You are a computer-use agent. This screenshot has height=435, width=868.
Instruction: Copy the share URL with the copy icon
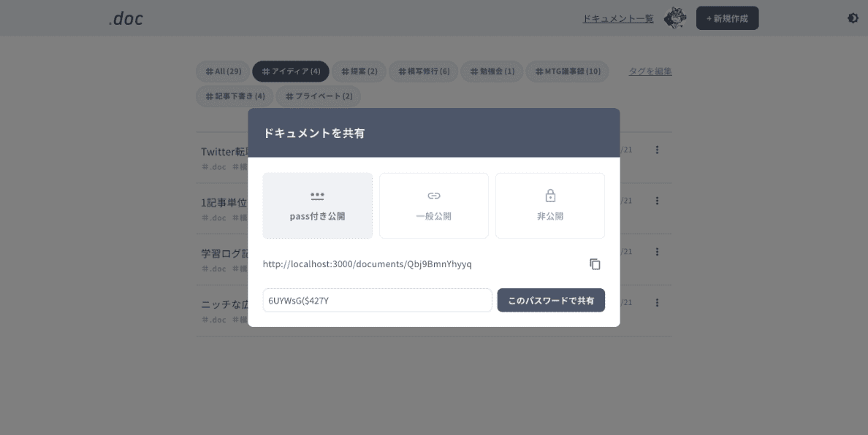(595, 264)
